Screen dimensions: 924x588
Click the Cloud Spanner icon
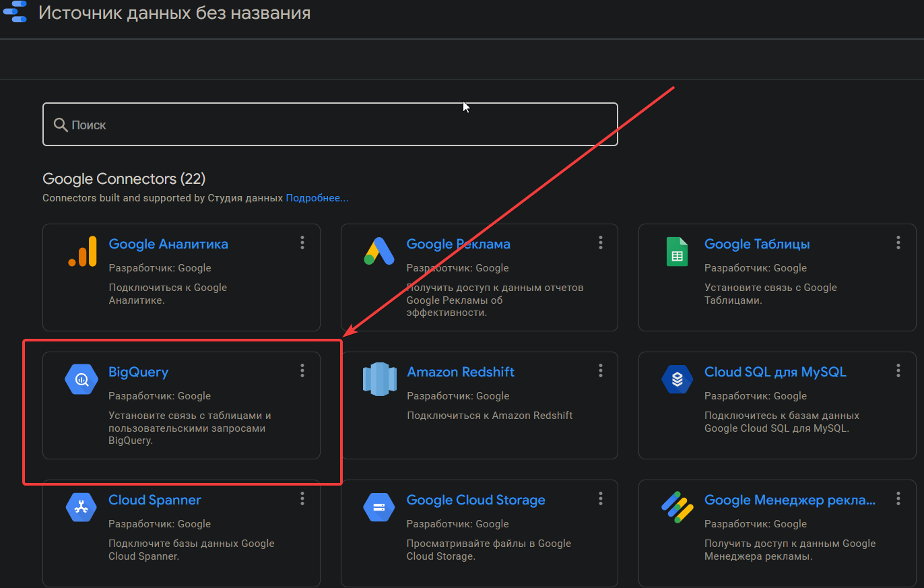click(x=81, y=507)
